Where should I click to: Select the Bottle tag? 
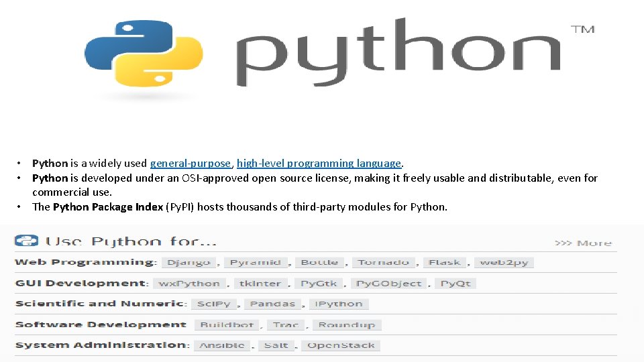(x=319, y=263)
